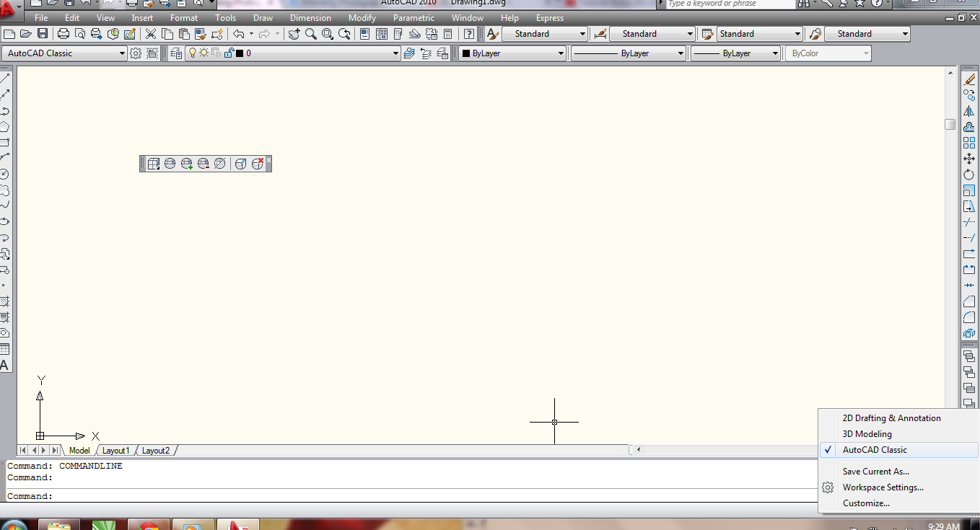Viewport: 980px width, 530px height.
Task: Select the checked AutoCAD Classic workspace option
Action: click(x=898, y=450)
